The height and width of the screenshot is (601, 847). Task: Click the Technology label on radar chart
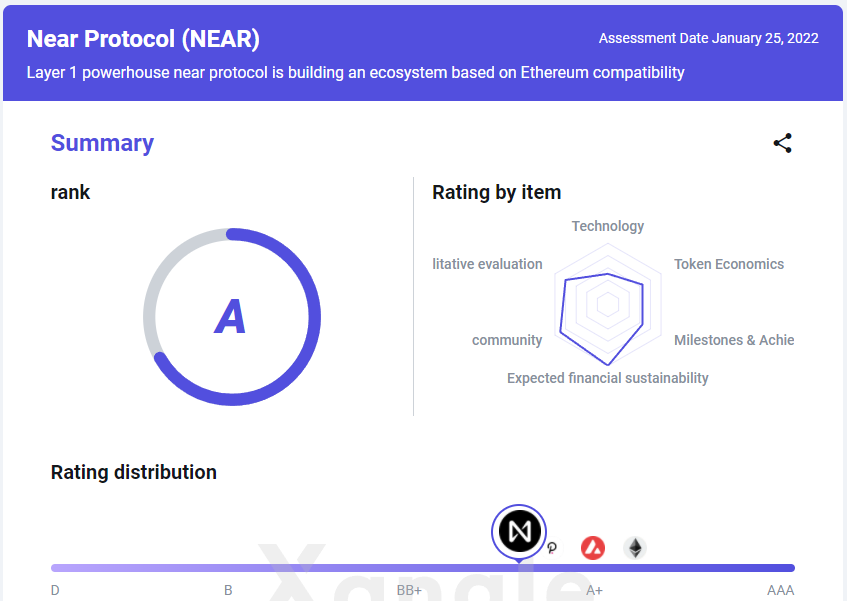coord(608,226)
